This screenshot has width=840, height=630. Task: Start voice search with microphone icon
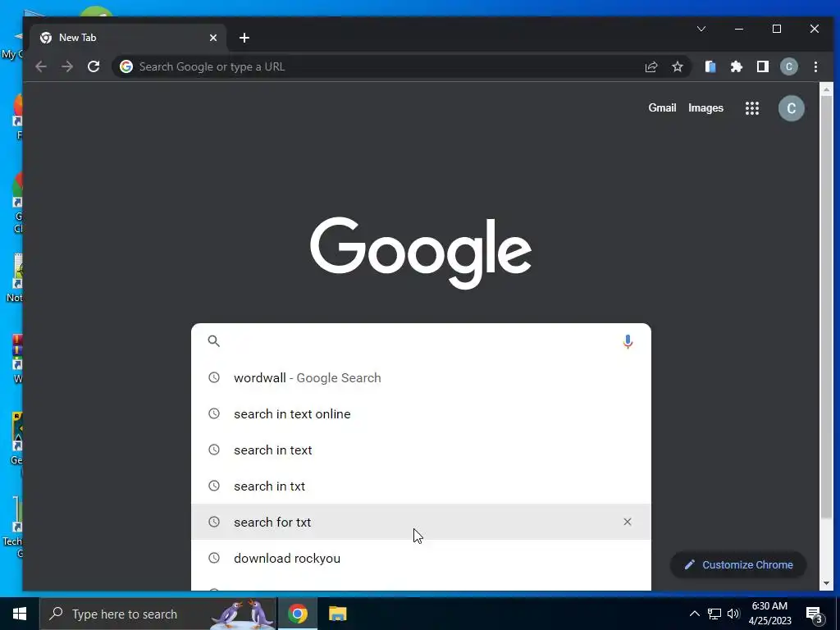pyautogui.click(x=628, y=341)
